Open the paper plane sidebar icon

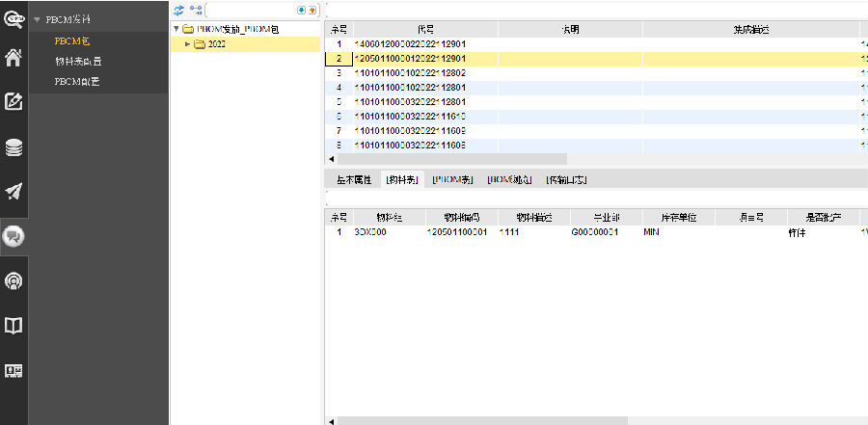(x=14, y=191)
